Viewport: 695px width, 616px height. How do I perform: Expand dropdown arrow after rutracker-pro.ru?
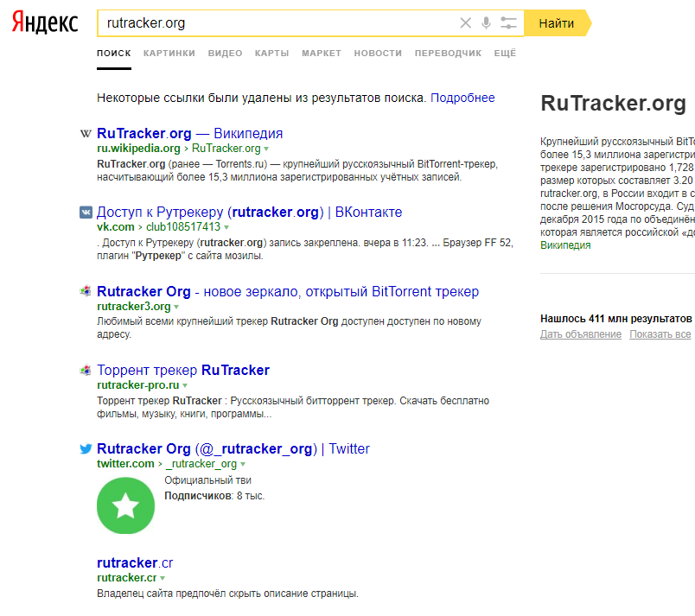185,385
